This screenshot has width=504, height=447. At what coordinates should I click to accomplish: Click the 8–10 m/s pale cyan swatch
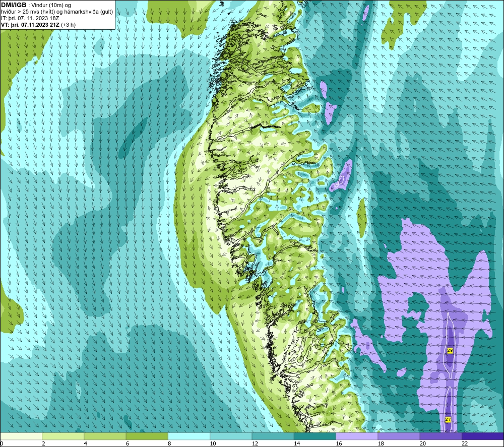tap(189, 436)
